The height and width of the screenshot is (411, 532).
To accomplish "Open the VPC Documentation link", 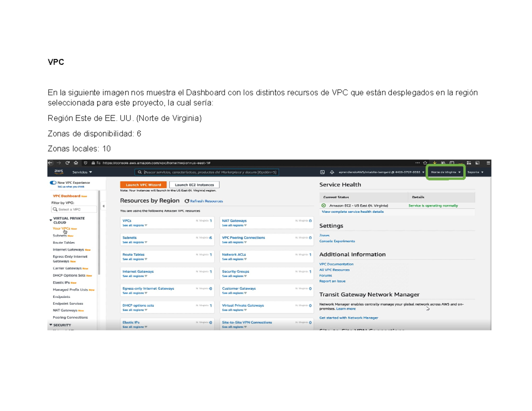I will 336,264.
